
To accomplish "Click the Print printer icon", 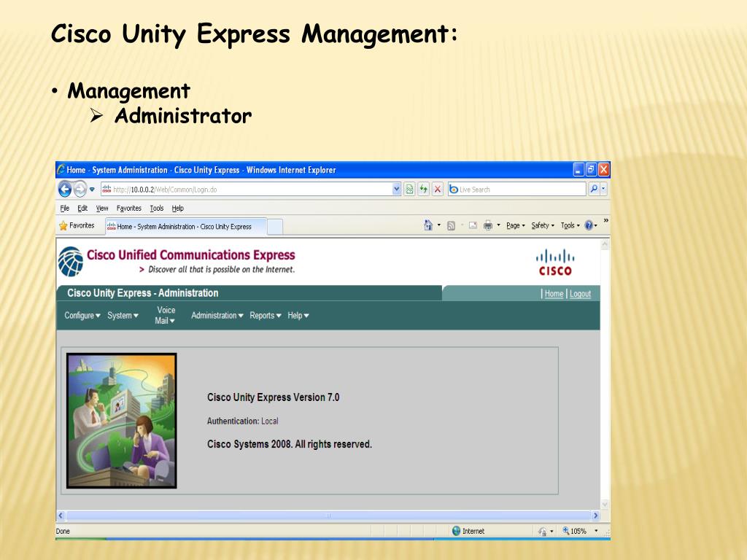I will (x=488, y=226).
